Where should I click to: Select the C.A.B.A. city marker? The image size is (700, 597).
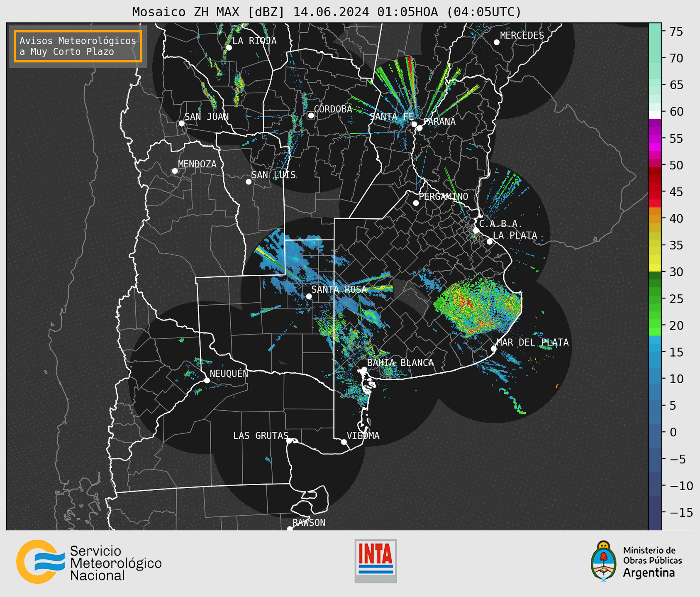476,230
